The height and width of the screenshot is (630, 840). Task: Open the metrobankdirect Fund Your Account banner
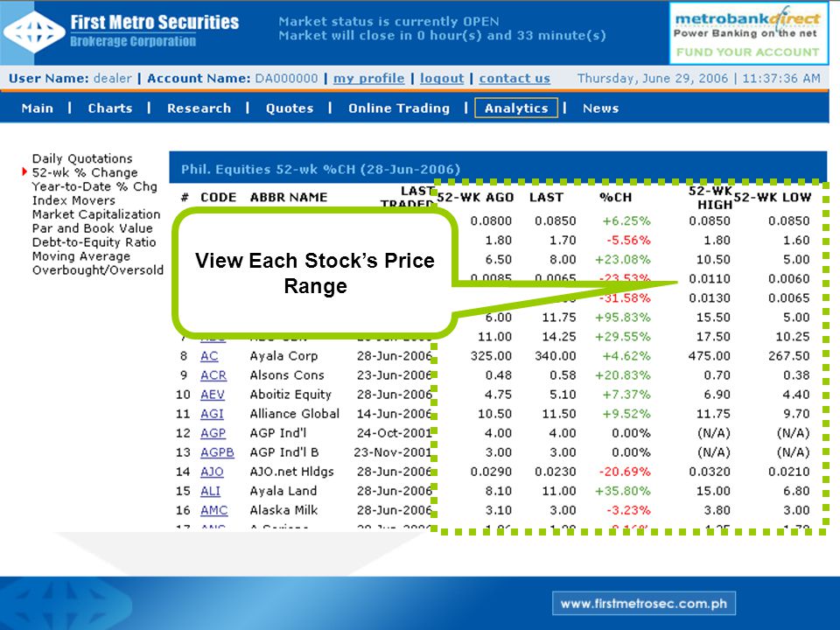click(x=748, y=33)
